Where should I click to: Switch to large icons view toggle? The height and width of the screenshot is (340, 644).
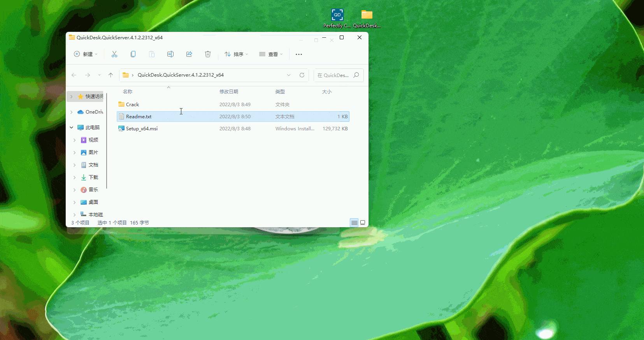click(363, 223)
